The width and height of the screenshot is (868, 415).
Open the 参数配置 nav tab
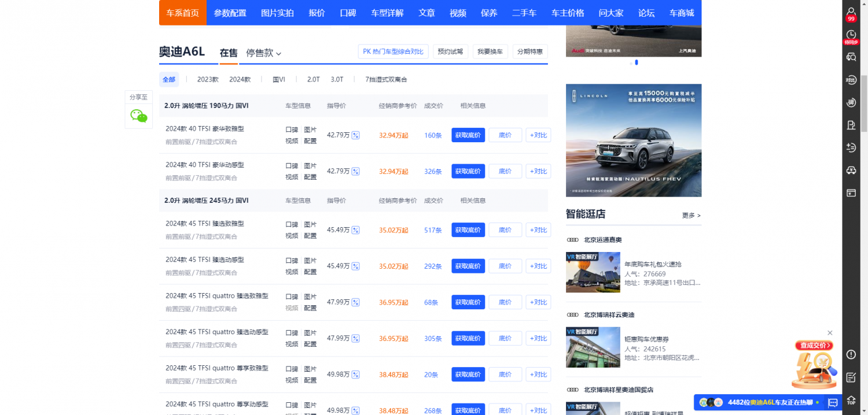point(230,13)
